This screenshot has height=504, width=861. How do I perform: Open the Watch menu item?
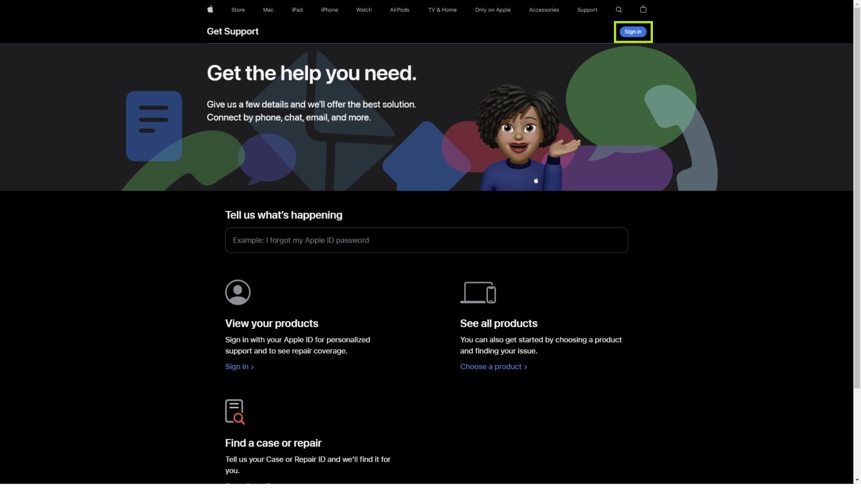point(364,10)
